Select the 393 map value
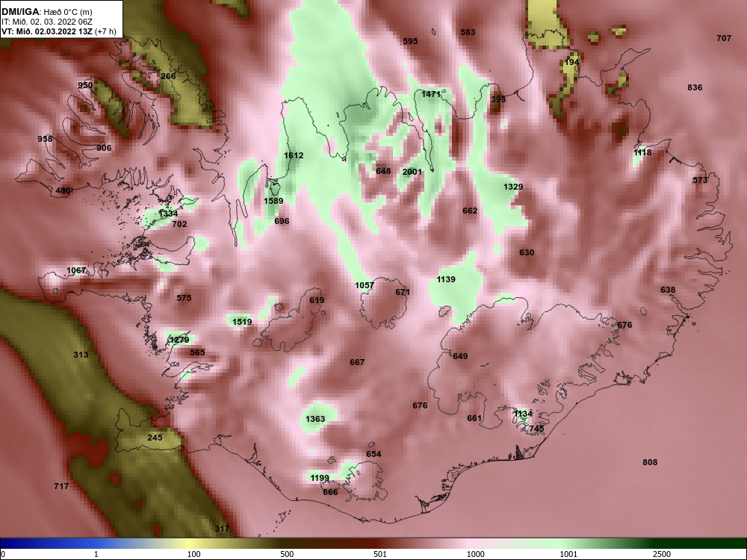 point(498,99)
